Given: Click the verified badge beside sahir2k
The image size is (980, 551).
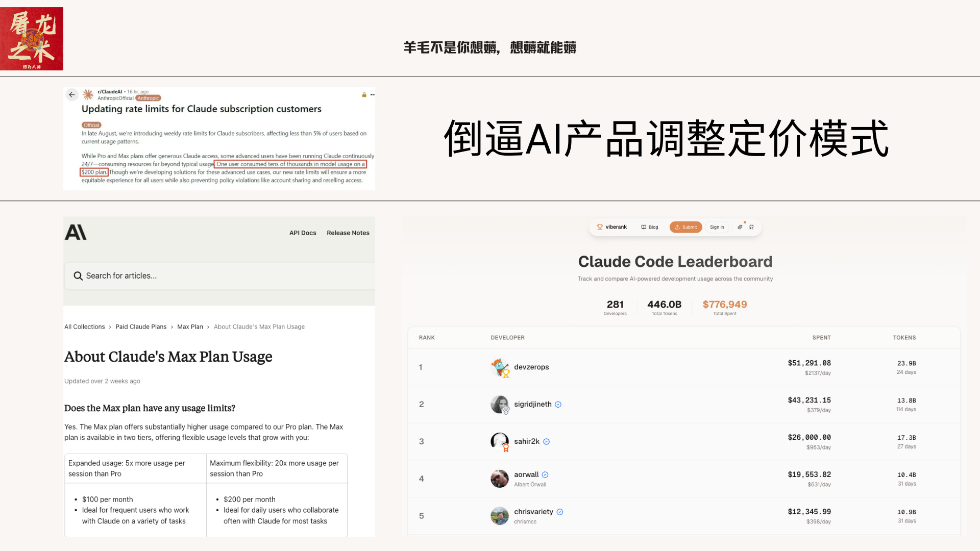Looking at the screenshot, I should pyautogui.click(x=546, y=442).
